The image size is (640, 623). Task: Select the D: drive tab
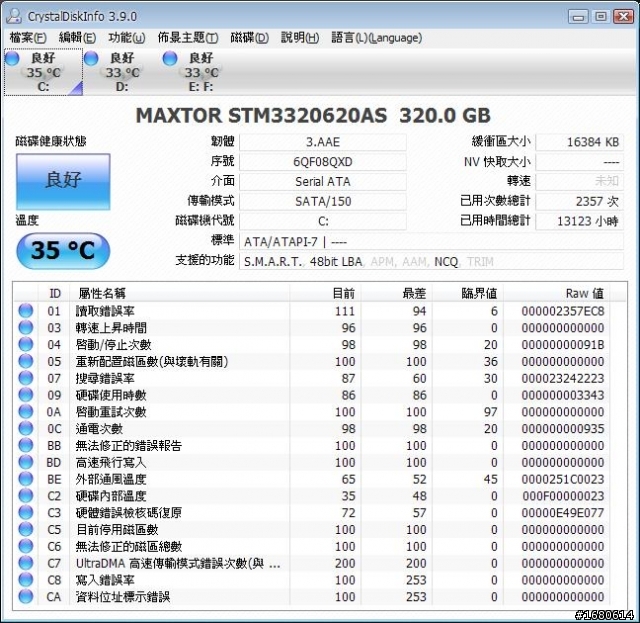[x=122, y=72]
